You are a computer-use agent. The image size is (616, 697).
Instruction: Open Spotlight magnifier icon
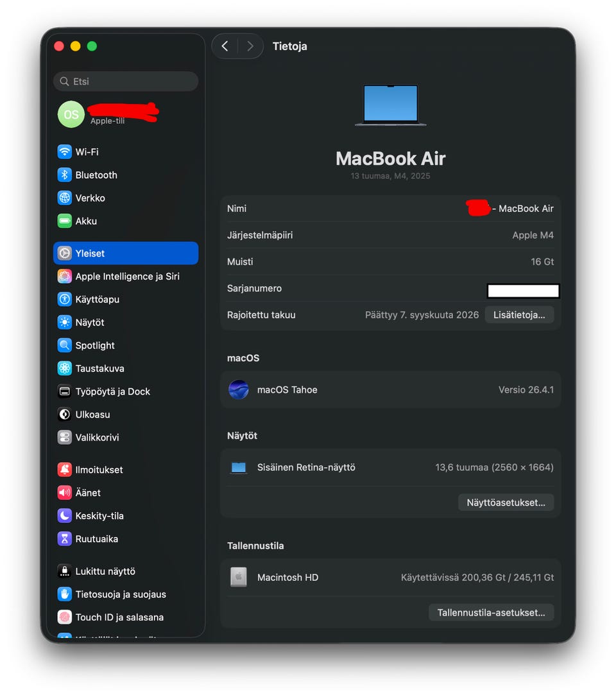pyautogui.click(x=64, y=345)
